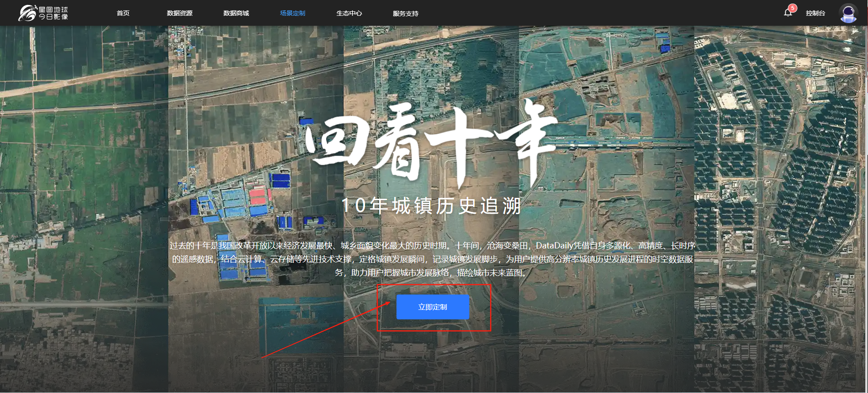Go to the 首页 home page
This screenshot has width=868, height=393.
pyautogui.click(x=123, y=13)
